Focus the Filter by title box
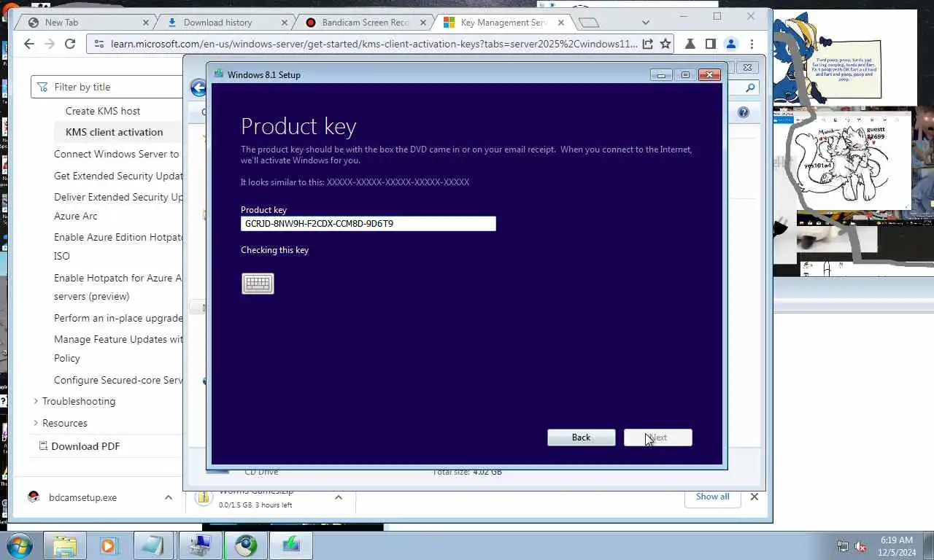934x560 pixels. tap(107, 87)
